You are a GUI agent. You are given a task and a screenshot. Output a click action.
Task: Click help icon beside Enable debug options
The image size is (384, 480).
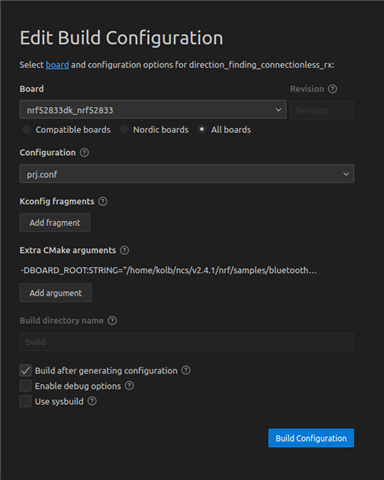tap(129, 386)
